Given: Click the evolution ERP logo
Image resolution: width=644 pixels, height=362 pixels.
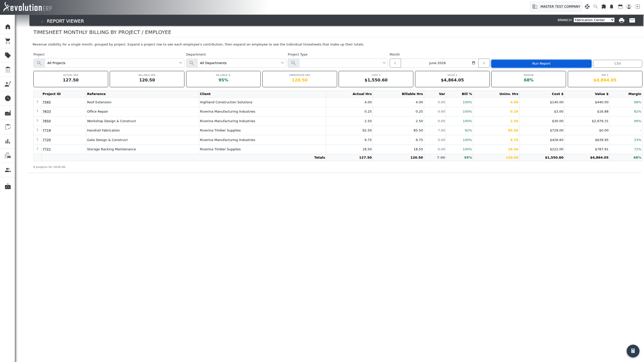Looking at the screenshot, I should [28, 7].
